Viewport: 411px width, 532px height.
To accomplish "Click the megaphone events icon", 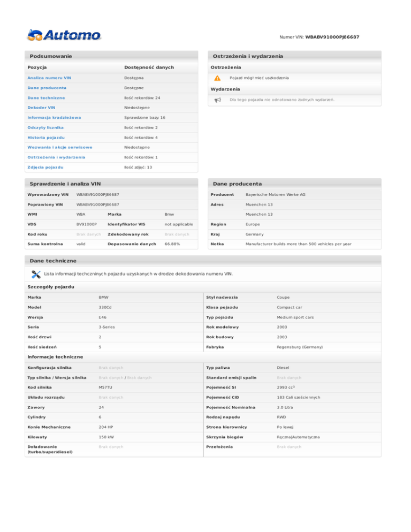I will pyautogui.click(x=217, y=100).
